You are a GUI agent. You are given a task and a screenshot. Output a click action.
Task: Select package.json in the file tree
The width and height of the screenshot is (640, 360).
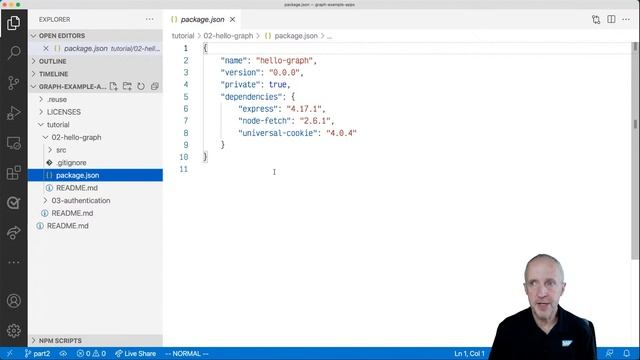coord(96,175)
